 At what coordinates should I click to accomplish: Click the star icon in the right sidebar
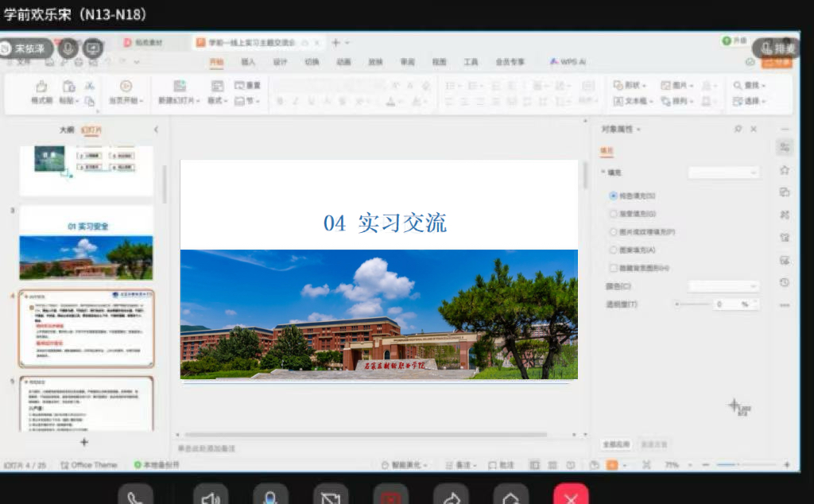[785, 169]
